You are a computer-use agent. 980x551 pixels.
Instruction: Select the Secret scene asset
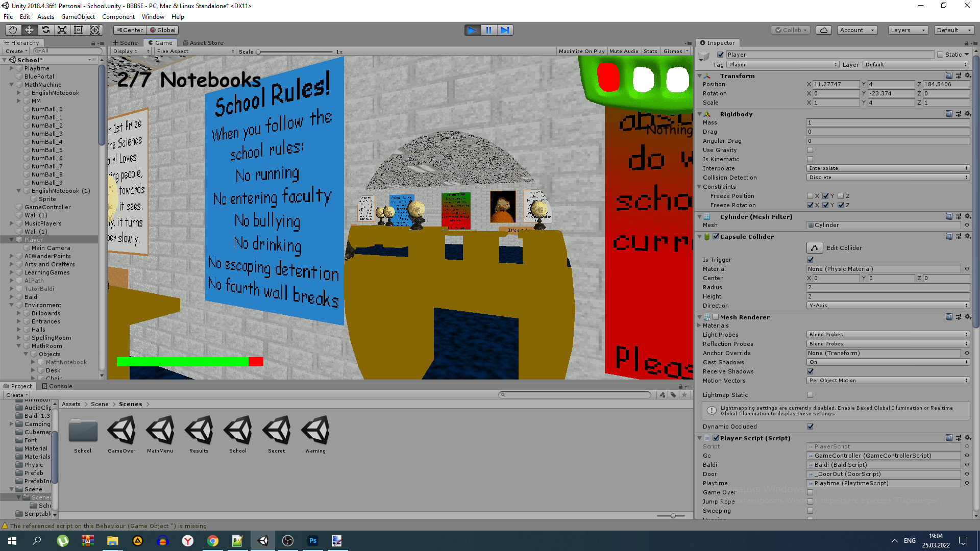pos(277,435)
